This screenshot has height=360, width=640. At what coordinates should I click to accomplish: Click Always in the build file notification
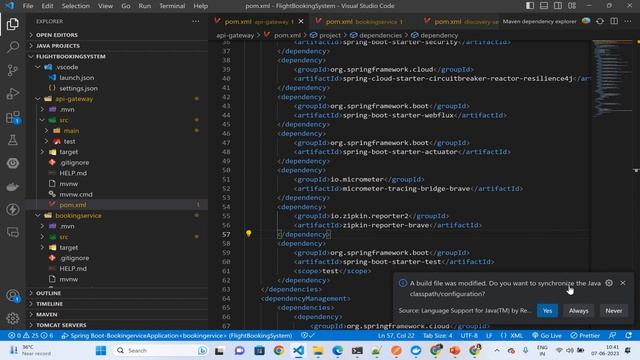pos(578,311)
